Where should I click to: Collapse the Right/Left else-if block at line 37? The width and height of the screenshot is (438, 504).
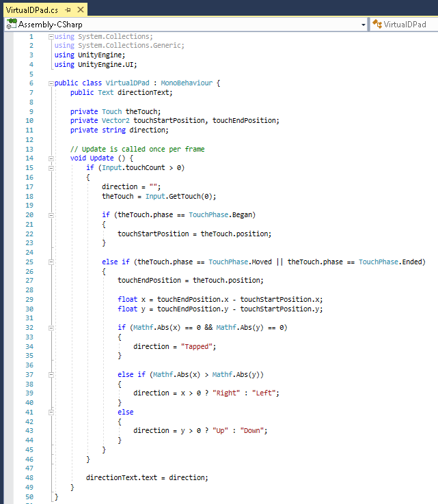[x=51, y=374]
